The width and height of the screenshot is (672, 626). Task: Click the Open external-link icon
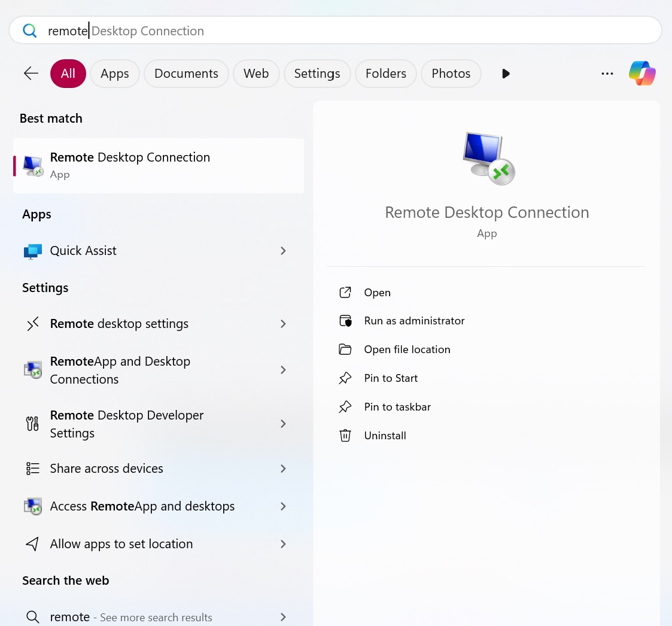pos(345,293)
